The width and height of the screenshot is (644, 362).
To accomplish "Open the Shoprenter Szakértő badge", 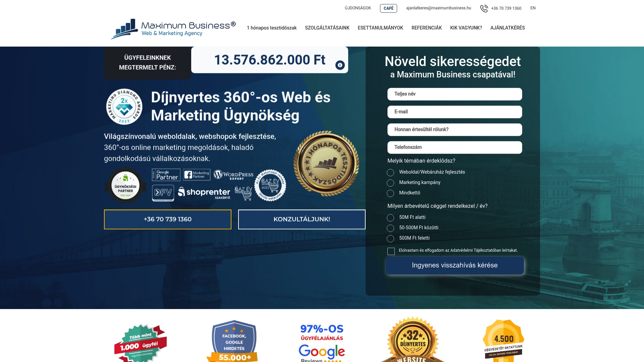I will [x=204, y=193].
